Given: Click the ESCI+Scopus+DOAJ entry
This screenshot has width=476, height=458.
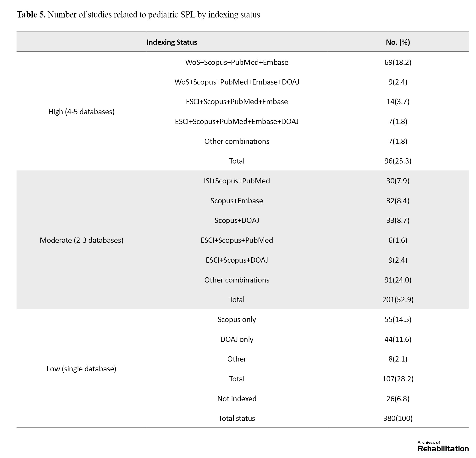Looking at the screenshot, I should tap(237, 260).
